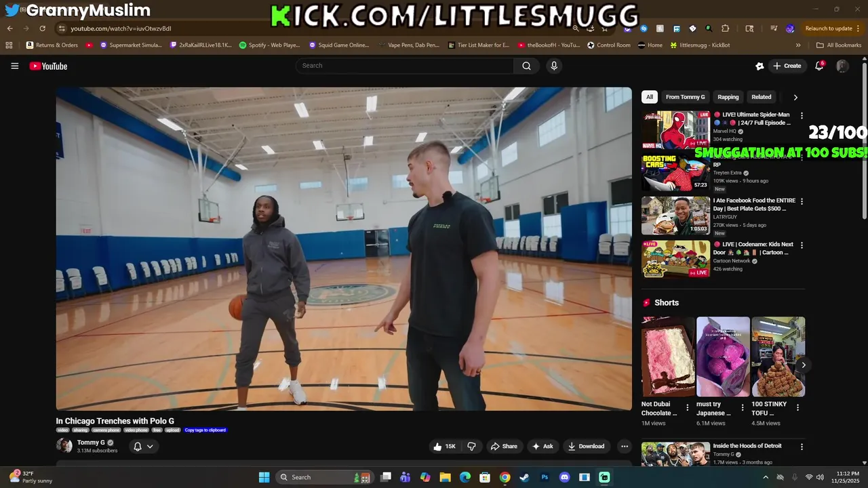Open Photoshop from the taskbar
The width and height of the screenshot is (868, 488).
point(545,477)
